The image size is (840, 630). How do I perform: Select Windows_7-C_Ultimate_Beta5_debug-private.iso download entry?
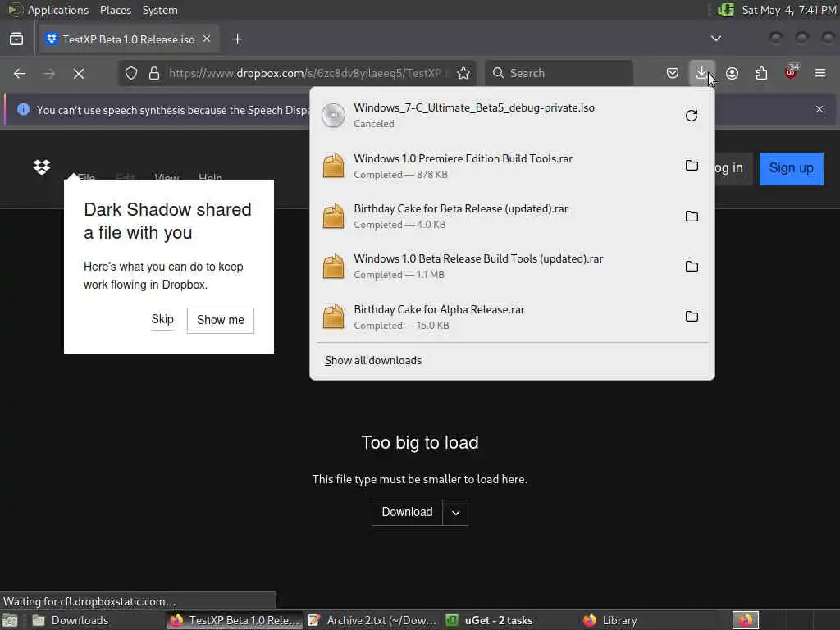pyautogui.click(x=495, y=116)
